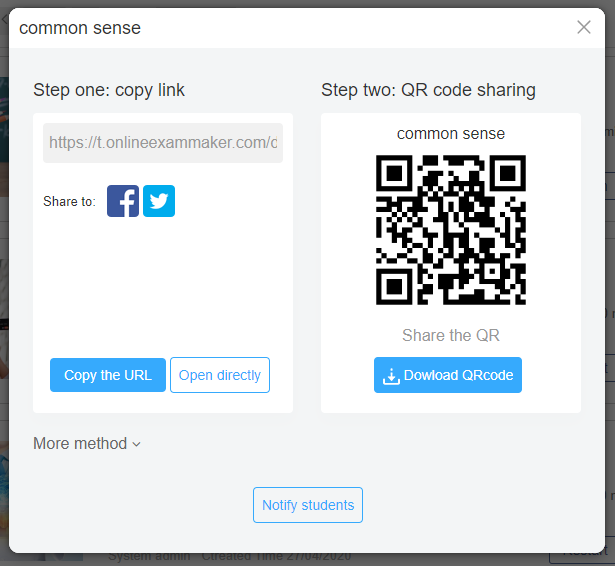Click the 'common sense' label above QR code
Viewport: 615px width, 566px height.
(451, 134)
